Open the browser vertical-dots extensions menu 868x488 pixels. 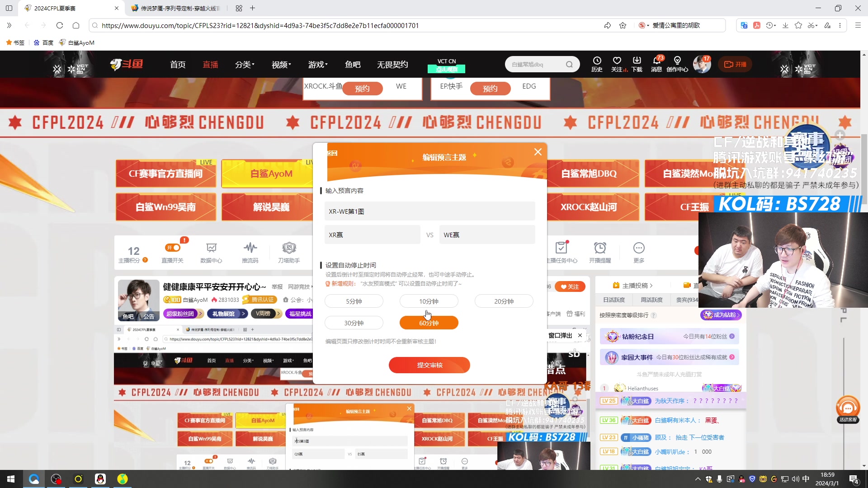point(840,25)
